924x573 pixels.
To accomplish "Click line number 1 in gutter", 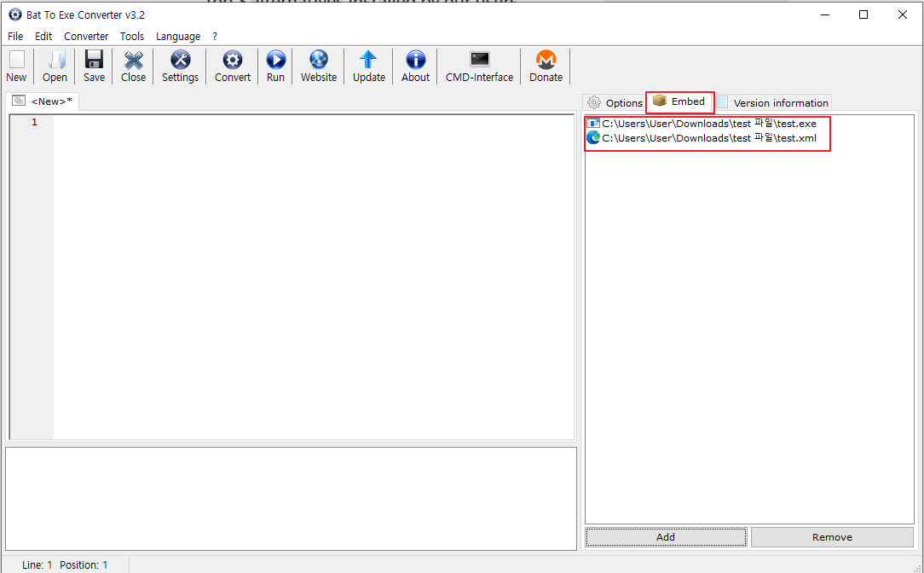I will (34, 122).
